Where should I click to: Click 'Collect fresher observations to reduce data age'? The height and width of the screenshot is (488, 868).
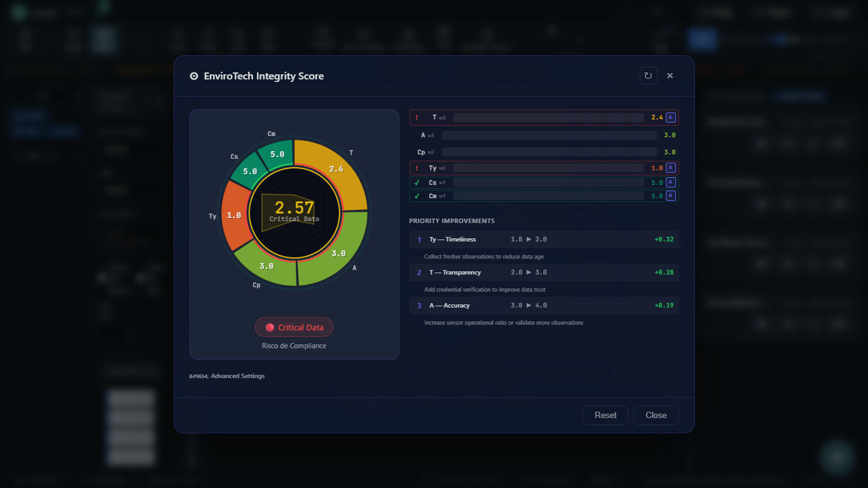click(484, 257)
